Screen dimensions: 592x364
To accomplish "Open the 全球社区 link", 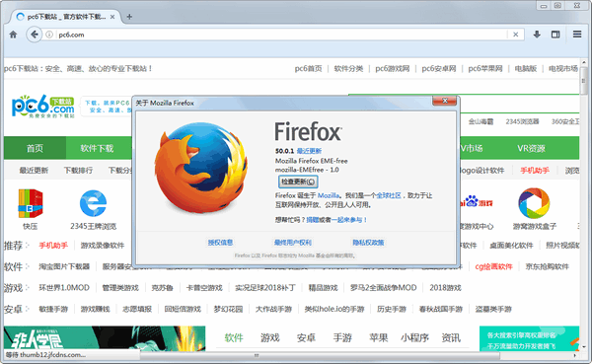I will (388, 195).
